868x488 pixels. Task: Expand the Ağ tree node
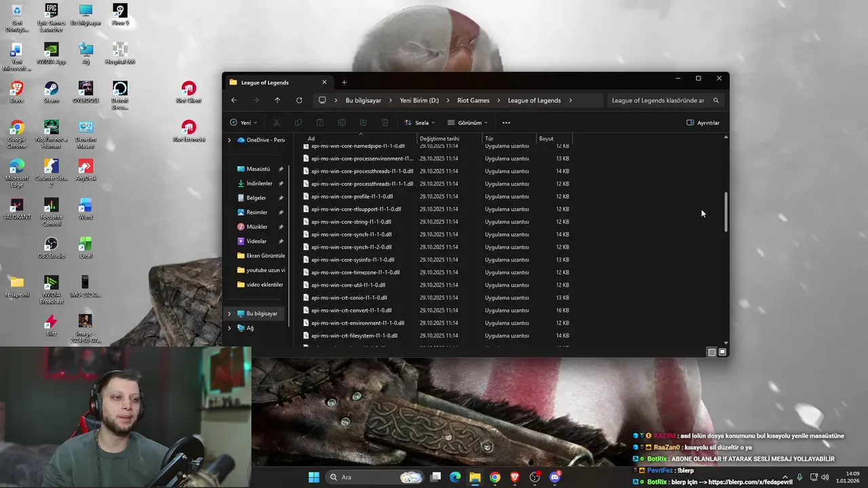point(229,328)
